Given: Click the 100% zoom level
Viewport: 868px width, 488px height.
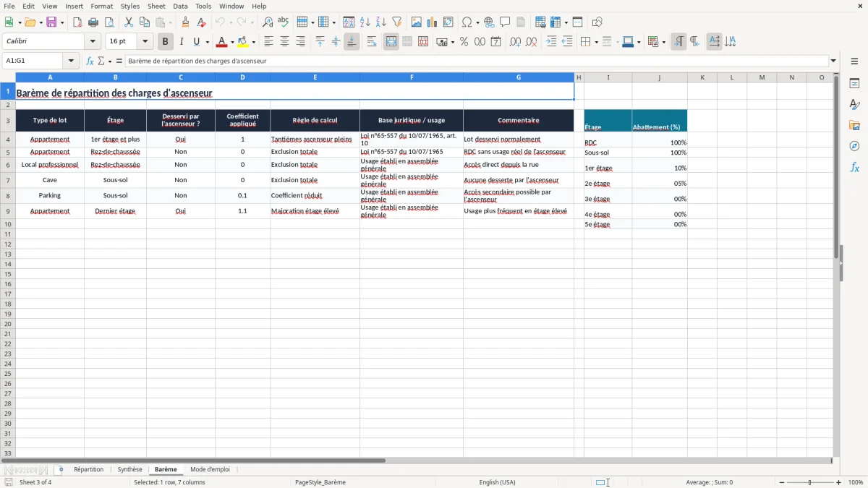Looking at the screenshot, I should tap(856, 482).
